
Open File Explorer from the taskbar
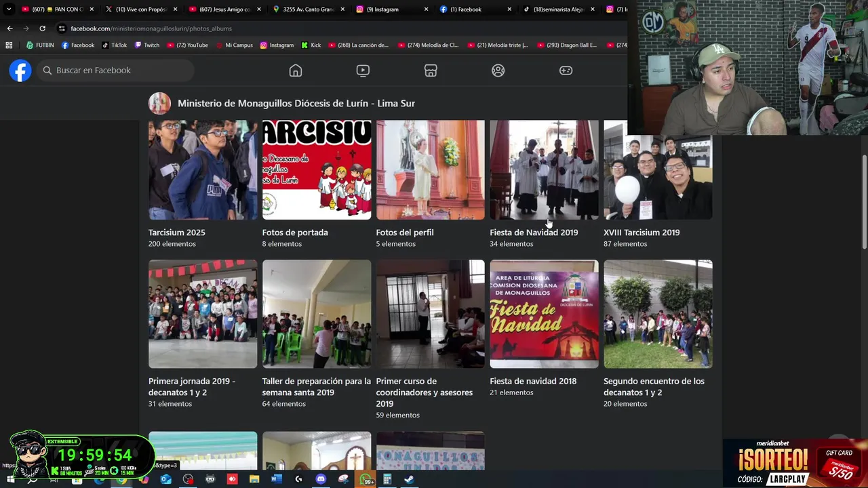click(254, 479)
